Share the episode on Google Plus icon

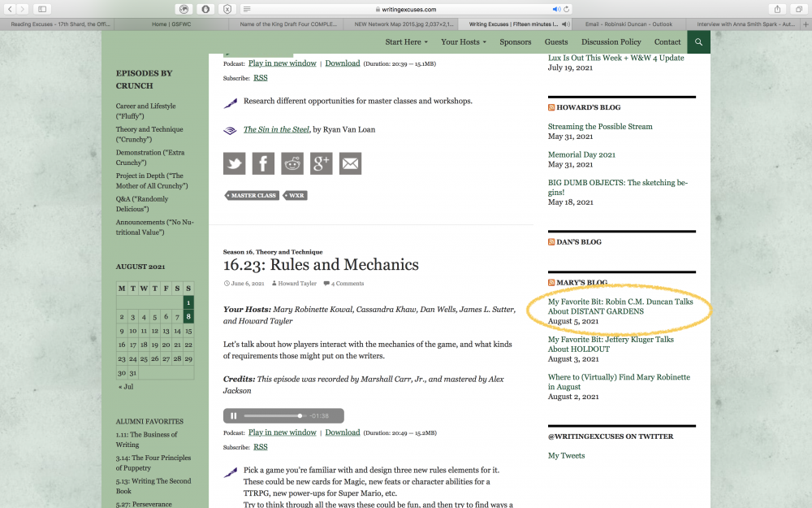321,163
